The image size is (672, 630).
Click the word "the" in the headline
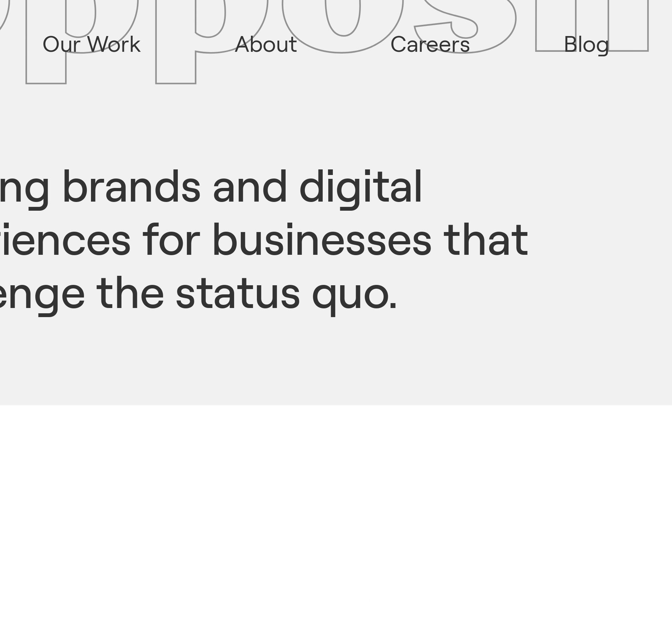pyautogui.click(x=130, y=294)
